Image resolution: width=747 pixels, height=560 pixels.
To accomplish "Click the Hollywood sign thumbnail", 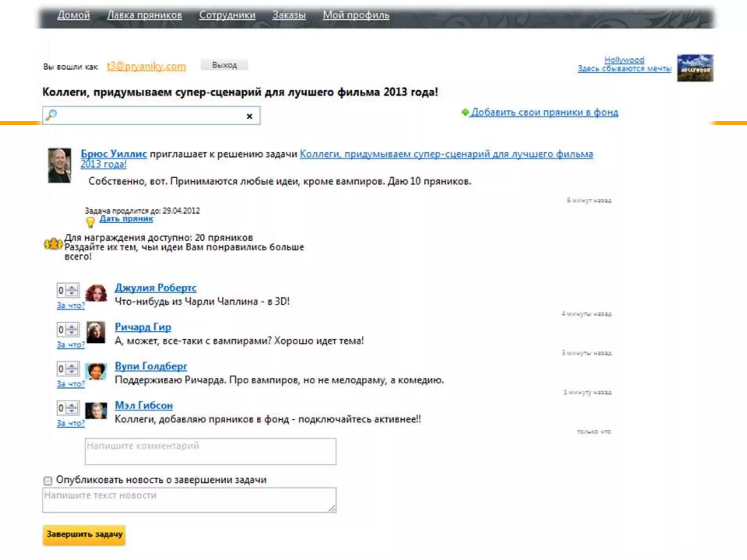I will [x=695, y=68].
